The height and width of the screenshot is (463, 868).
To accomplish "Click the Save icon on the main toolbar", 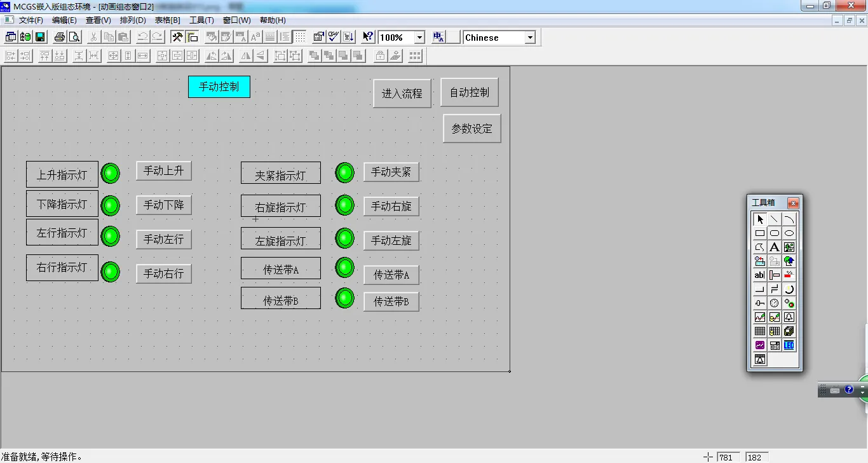I will [39, 36].
